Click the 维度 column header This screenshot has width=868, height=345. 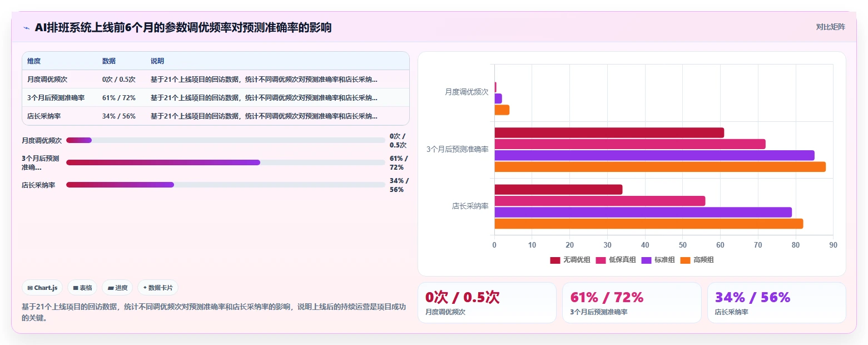tap(34, 61)
